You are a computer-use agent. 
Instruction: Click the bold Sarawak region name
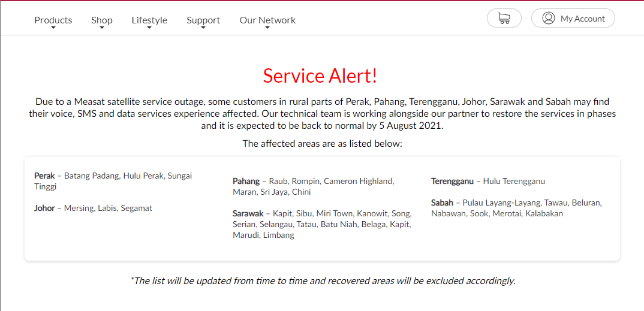click(x=248, y=213)
